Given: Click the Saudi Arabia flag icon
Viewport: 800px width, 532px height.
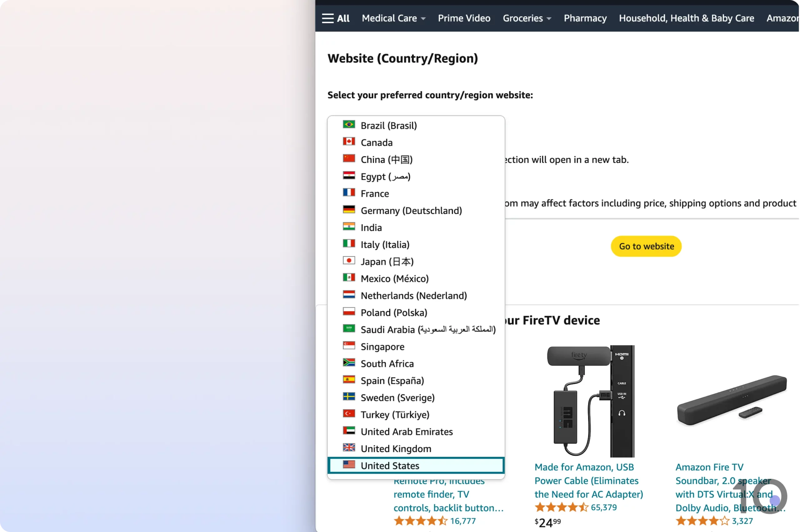Looking at the screenshot, I should [349, 328].
